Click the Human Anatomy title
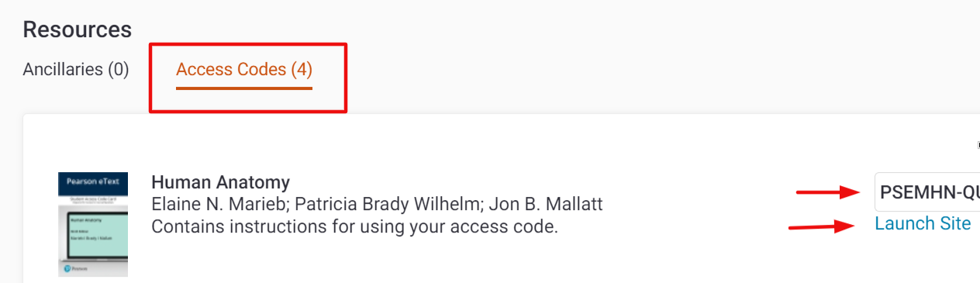The width and height of the screenshot is (980, 283). [220, 182]
